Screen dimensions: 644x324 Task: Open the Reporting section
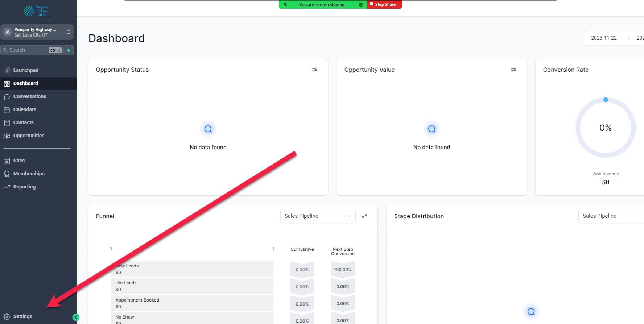24,187
